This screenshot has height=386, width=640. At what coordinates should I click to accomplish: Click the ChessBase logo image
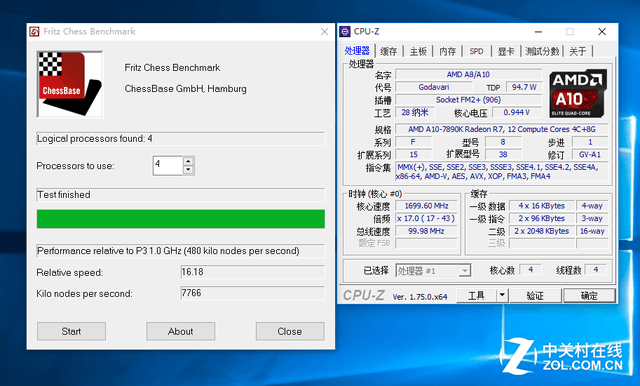70,84
